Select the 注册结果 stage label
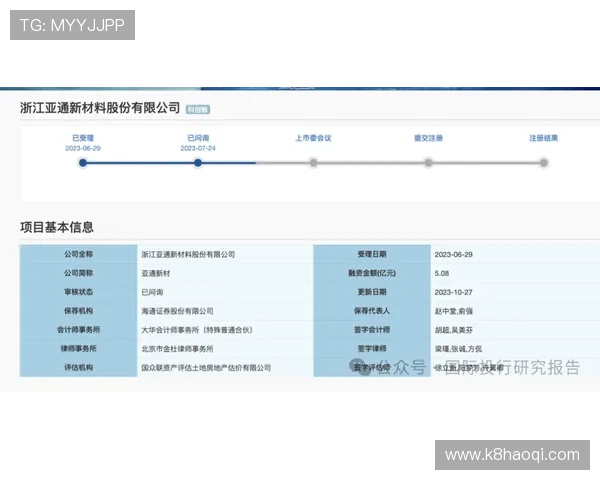 pos(544,138)
